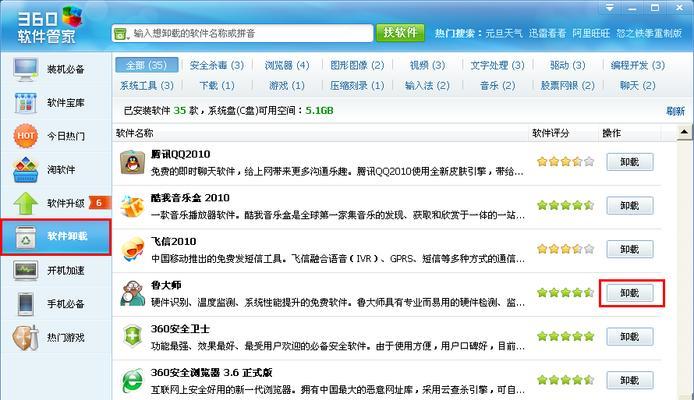Uninstall 腾讯QQ2010 with its 卸载 button

(629, 162)
